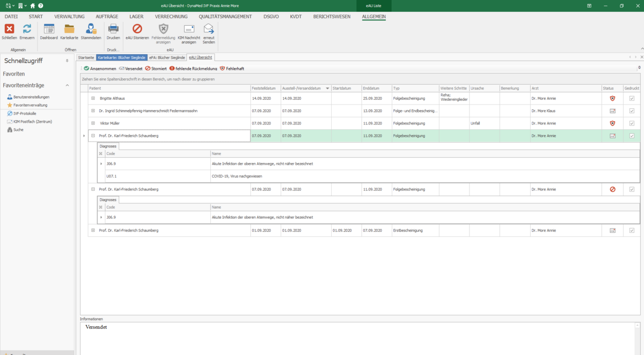Screen dimensions: 644x355
Task: Switch to the ePA: Blücher Sieglinde tab
Action: (x=167, y=57)
